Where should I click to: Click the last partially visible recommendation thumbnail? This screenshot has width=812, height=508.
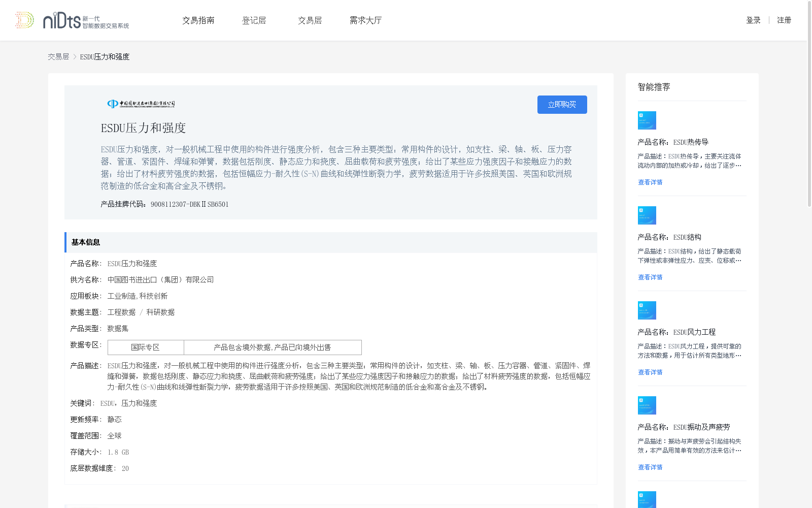[x=647, y=500]
